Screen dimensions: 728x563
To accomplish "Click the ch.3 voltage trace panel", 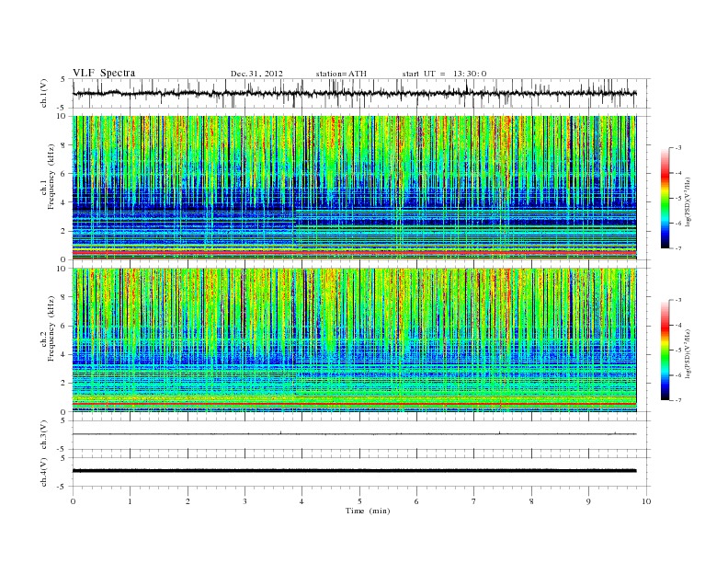I will point(361,435).
